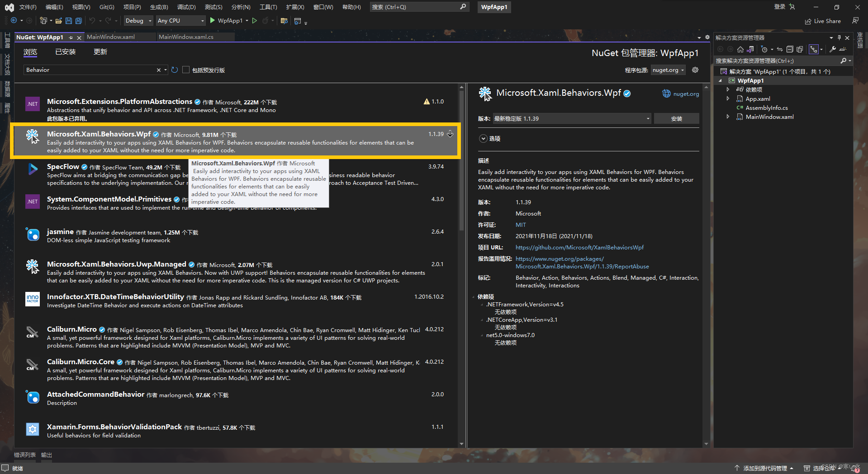Expand the 依赖项 node under WpfApp1
The width and height of the screenshot is (868, 474).
[x=728, y=89]
